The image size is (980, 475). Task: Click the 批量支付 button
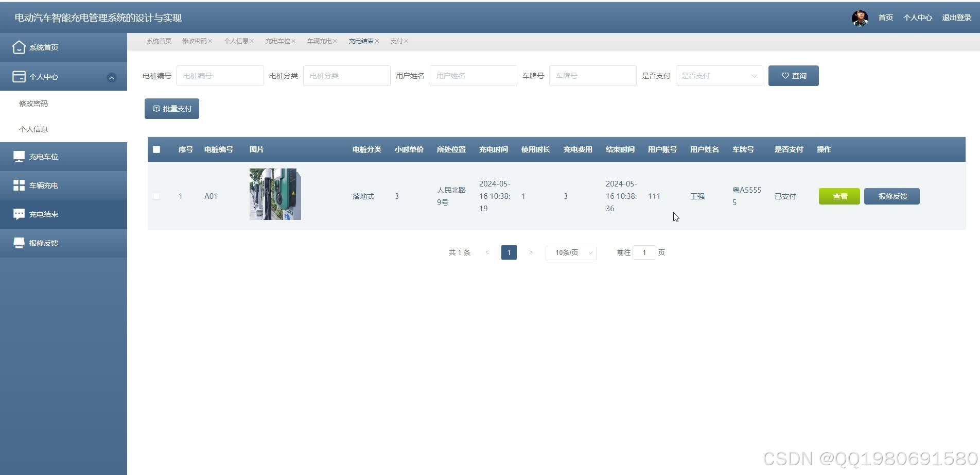click(172, 109)
